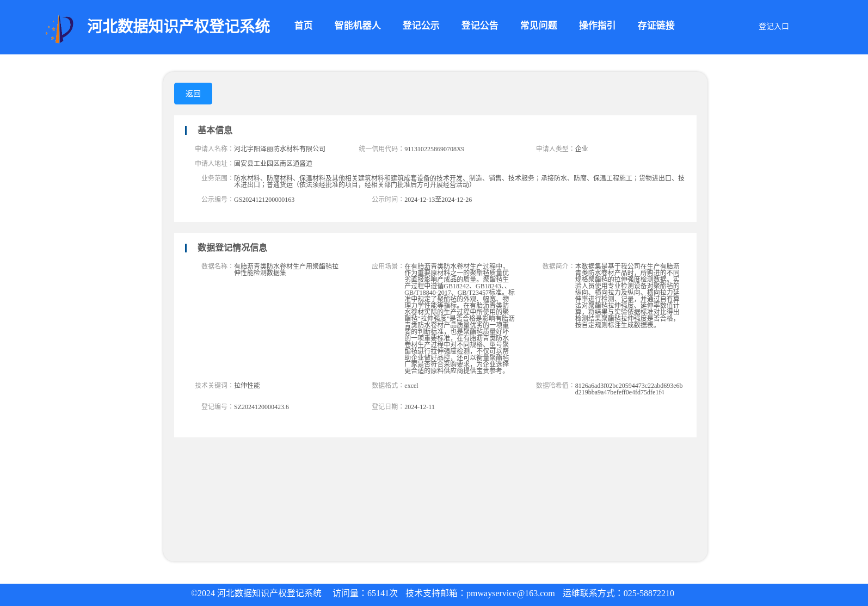Click the site title 河北数据知识产权登记系统
Image resolution: width=868 pixels, height=606 pixels.
click(x=178, y=26)
